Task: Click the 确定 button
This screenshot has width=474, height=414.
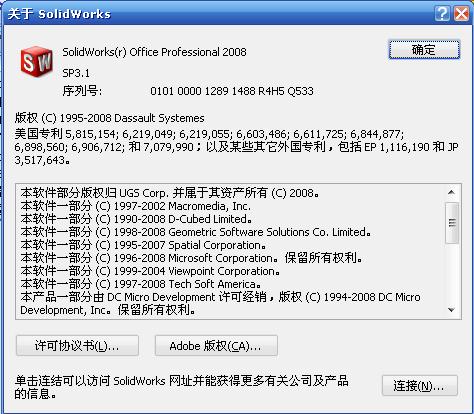Action: click(424, 50)
